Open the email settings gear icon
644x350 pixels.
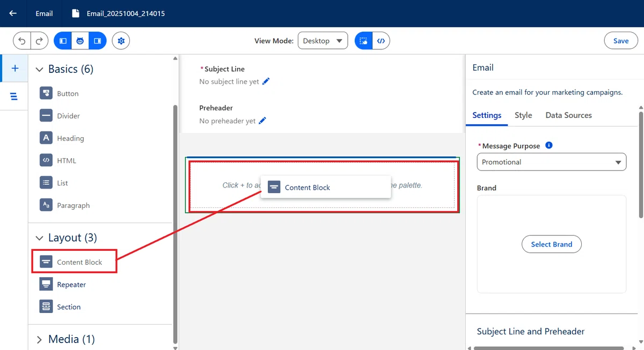click(121, 41)
